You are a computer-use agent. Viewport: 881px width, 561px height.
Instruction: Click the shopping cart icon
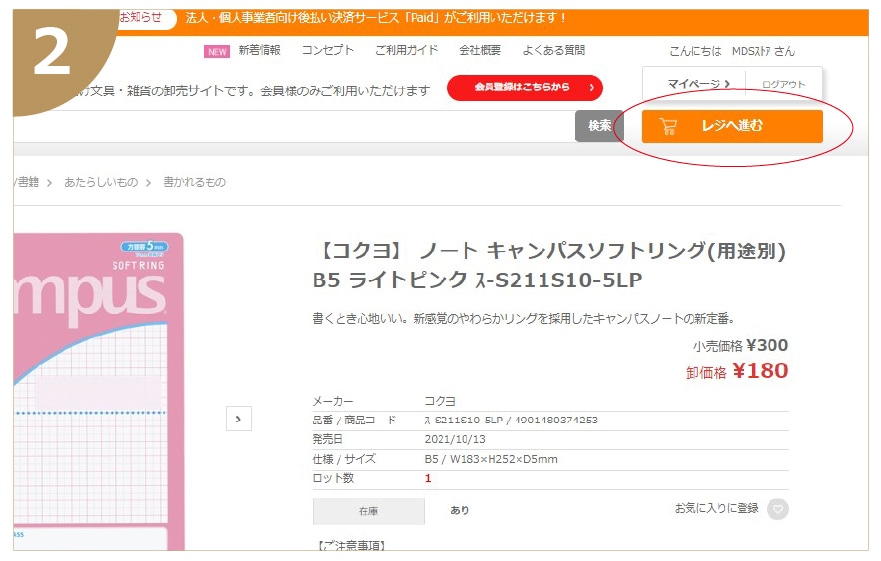point(667,126)
